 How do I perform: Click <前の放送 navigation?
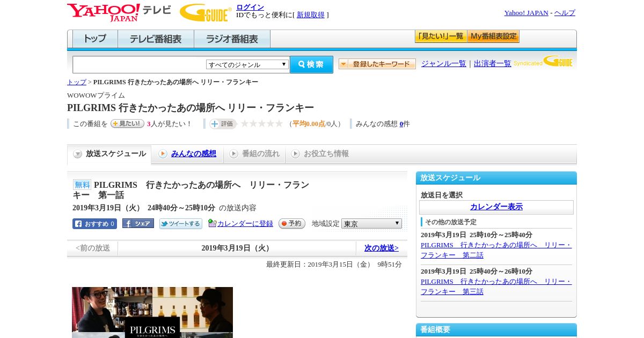click(x=93, y=248)
